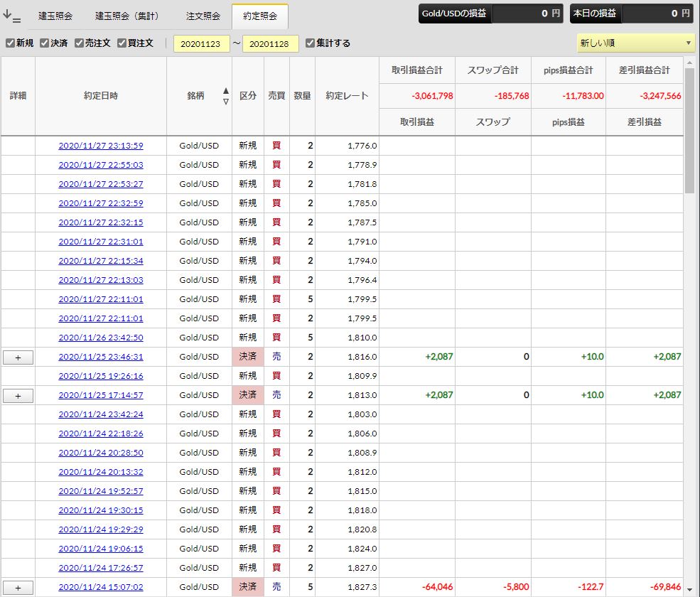Open execution 2020/11/27 22:15:34 link
Image resolution: width=700 pixels, height=597 pixels.
[x=101, y=261]
